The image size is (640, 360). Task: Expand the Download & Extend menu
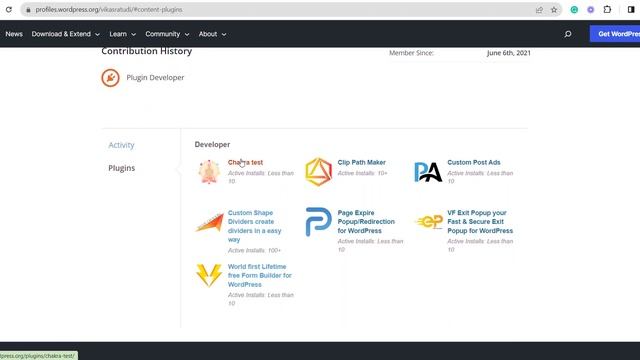(x=66, y=34)
